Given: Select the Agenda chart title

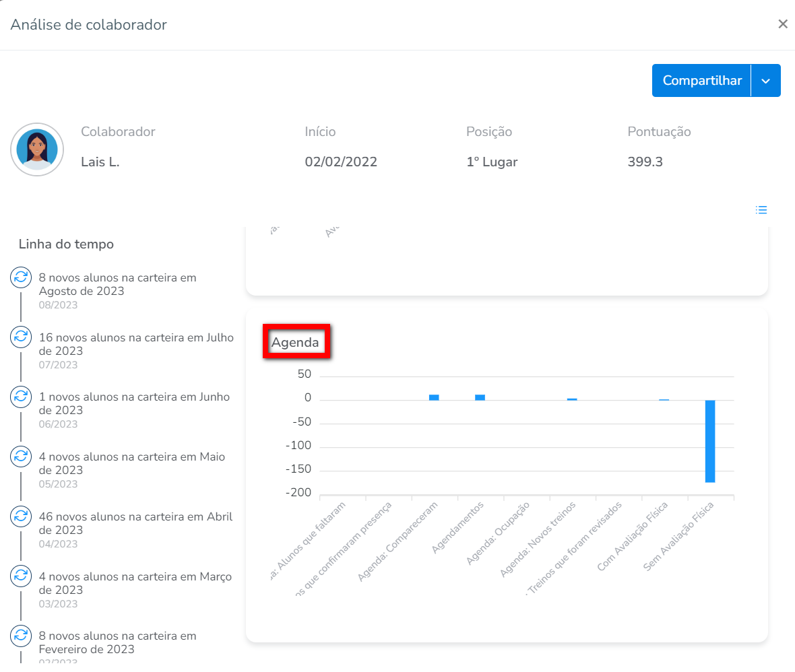Looking at the screenshot, I should pyautogui.click(x=295, y=342).
